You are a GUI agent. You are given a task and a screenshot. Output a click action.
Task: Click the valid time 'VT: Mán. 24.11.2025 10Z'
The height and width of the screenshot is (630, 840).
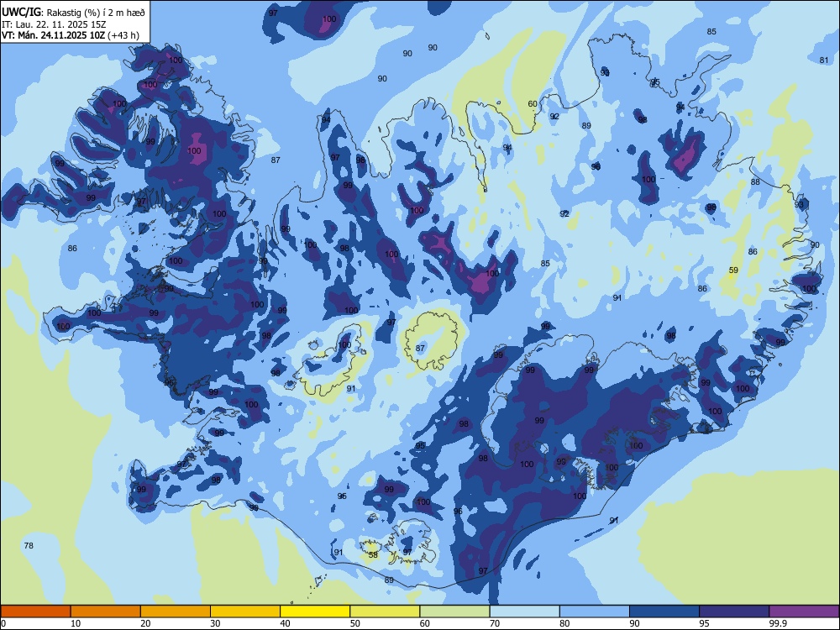(x=54, y=35)
